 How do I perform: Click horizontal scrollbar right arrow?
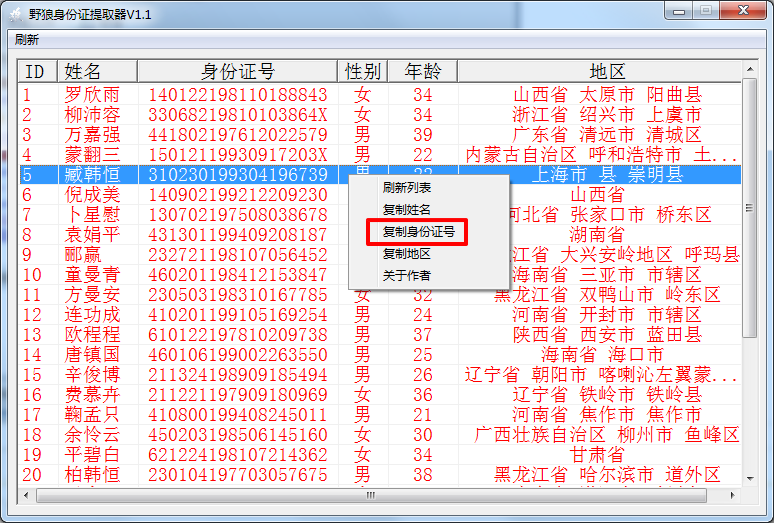(733, 495)
